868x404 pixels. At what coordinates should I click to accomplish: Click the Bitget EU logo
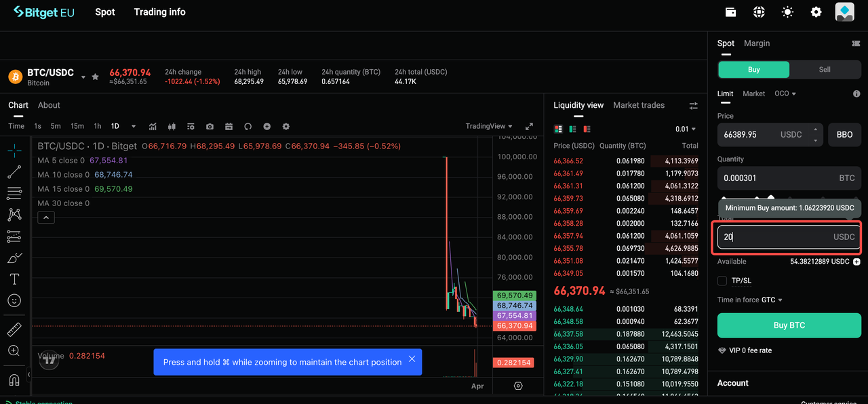(x=44, y=12)
